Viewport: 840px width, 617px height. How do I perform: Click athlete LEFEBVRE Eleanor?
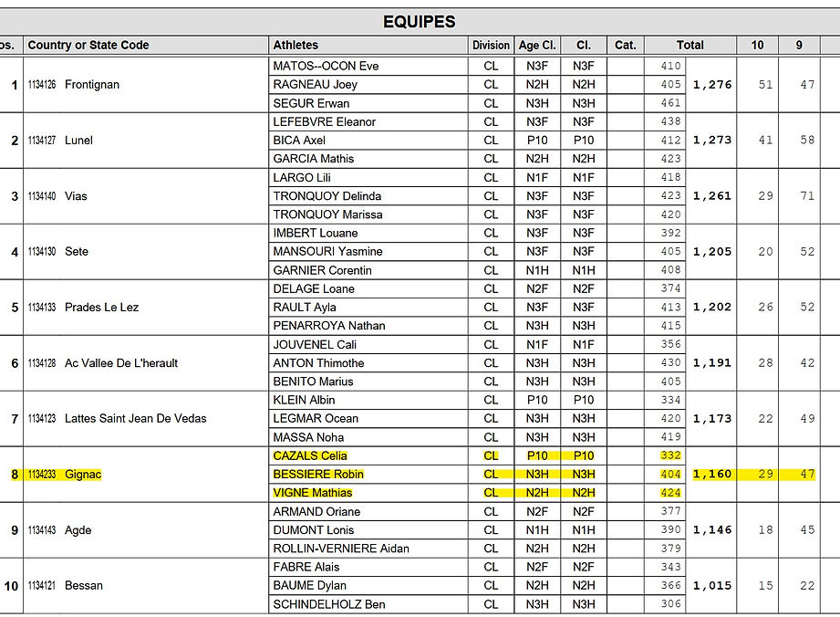coord(324,121)
